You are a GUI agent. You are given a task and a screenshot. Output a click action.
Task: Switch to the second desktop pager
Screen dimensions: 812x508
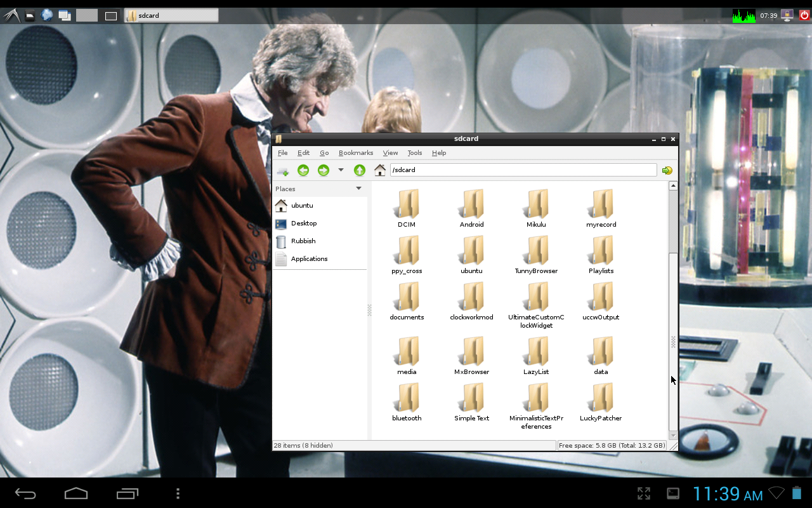pos(111,16)
